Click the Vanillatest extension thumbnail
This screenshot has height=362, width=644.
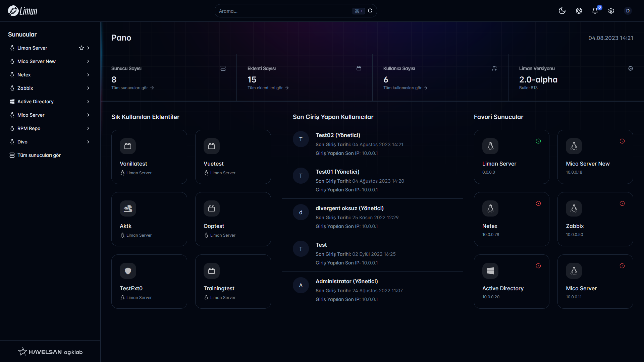pos(149,157)
